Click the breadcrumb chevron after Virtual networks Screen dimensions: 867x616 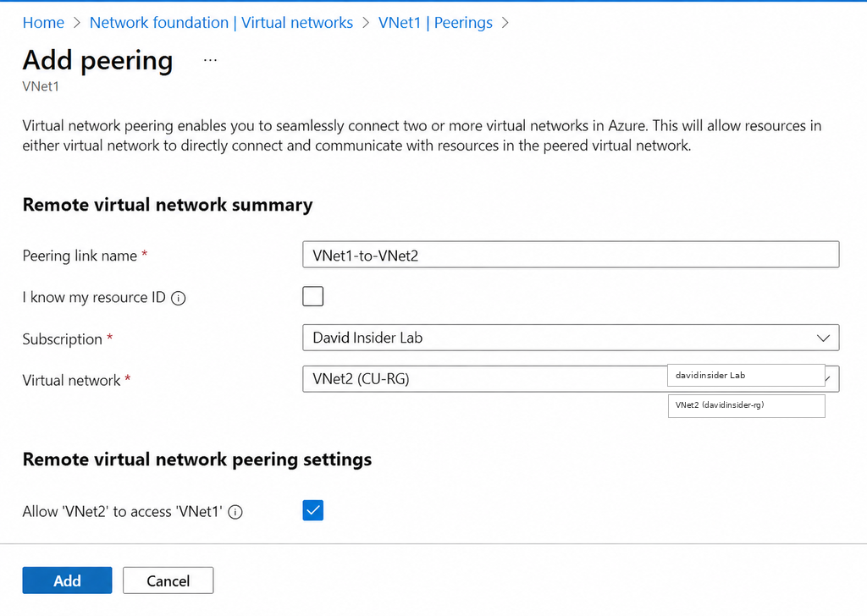[x=366, y=23]
